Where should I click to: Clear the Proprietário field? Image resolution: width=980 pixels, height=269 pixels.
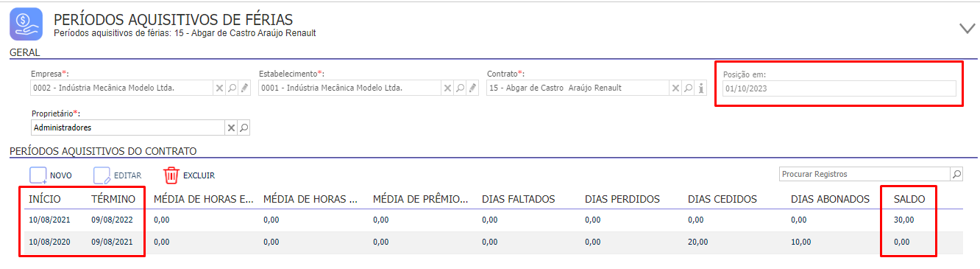[x=231, y=128]
